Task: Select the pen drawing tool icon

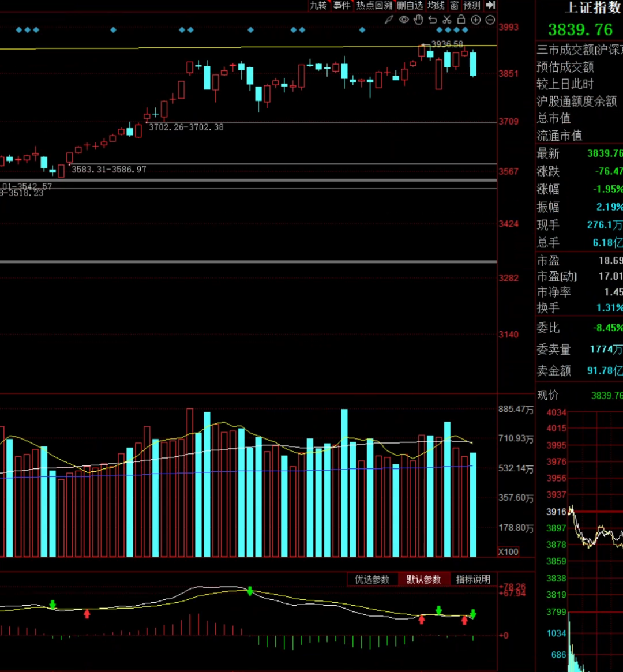Action: click(x=389, y=20)
